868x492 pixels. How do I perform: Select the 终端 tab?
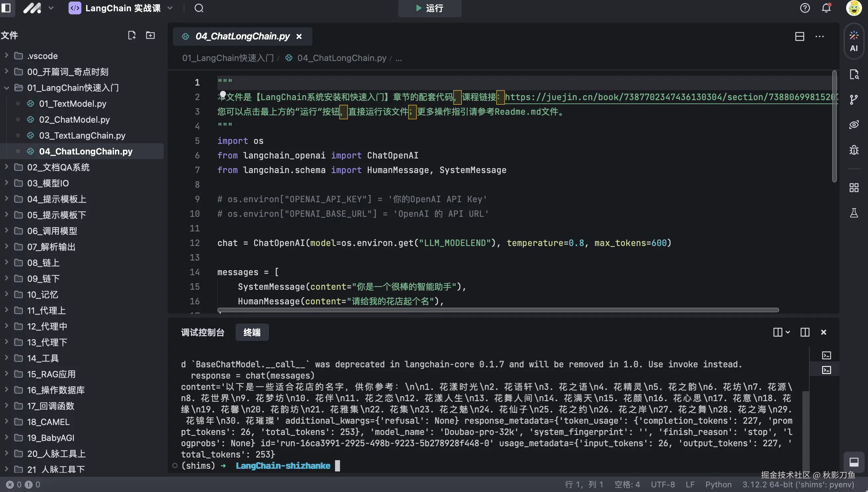coord(252,332)
